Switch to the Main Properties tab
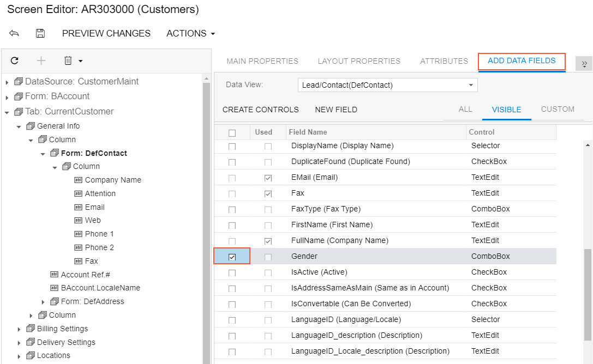The image size is (593, 364). (x=262, y=61)
